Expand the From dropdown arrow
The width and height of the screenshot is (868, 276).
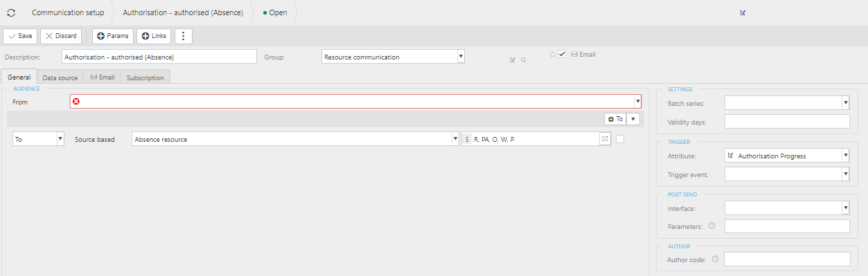637,102
